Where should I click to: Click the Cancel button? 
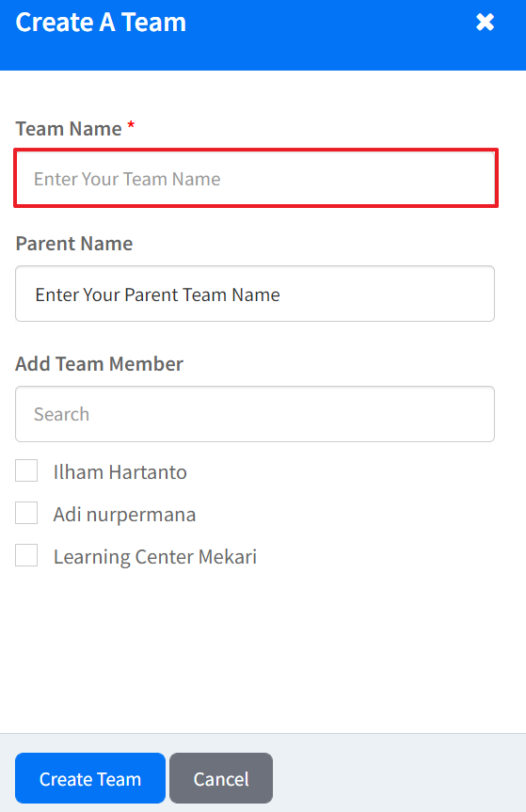click(221, 778)
